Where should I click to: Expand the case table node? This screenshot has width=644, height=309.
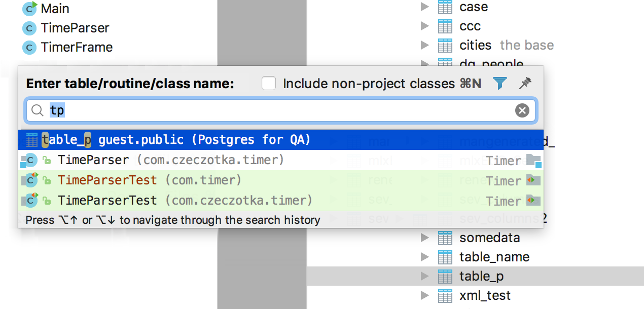pos(425,7)
